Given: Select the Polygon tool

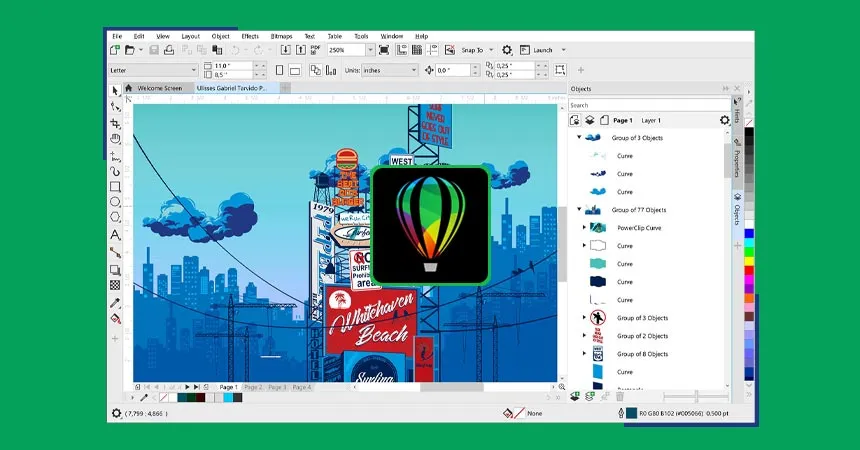Looking at the screenshot, I should [115, 217].
